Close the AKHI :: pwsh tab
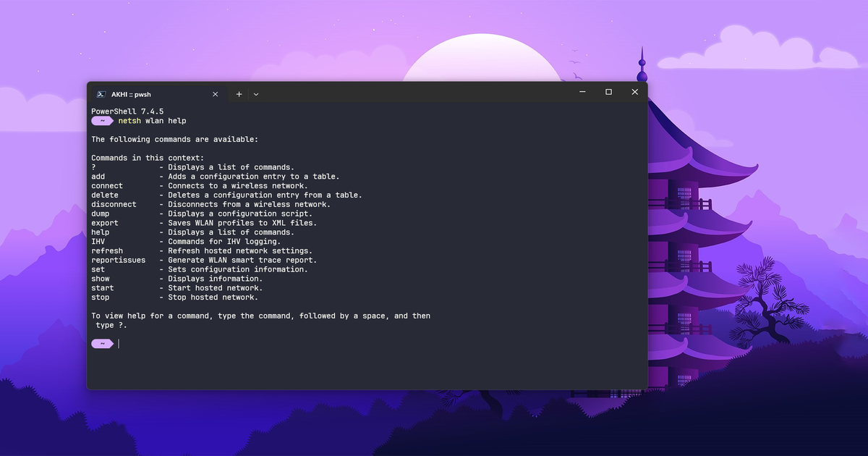 pyautogui.click(x=215, y=94)
